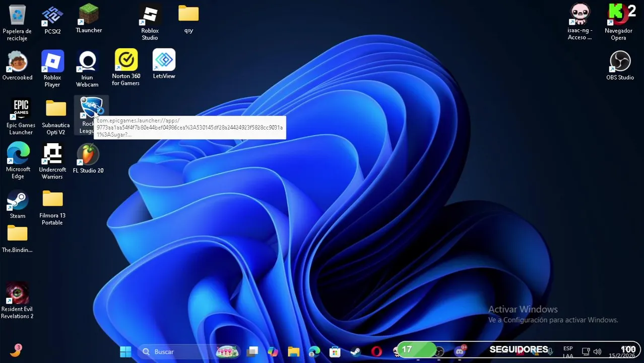The image size is (644, 363).
Task: Launch the PCSX2 emulator shortcut
Action: click(x=52, y=20)
